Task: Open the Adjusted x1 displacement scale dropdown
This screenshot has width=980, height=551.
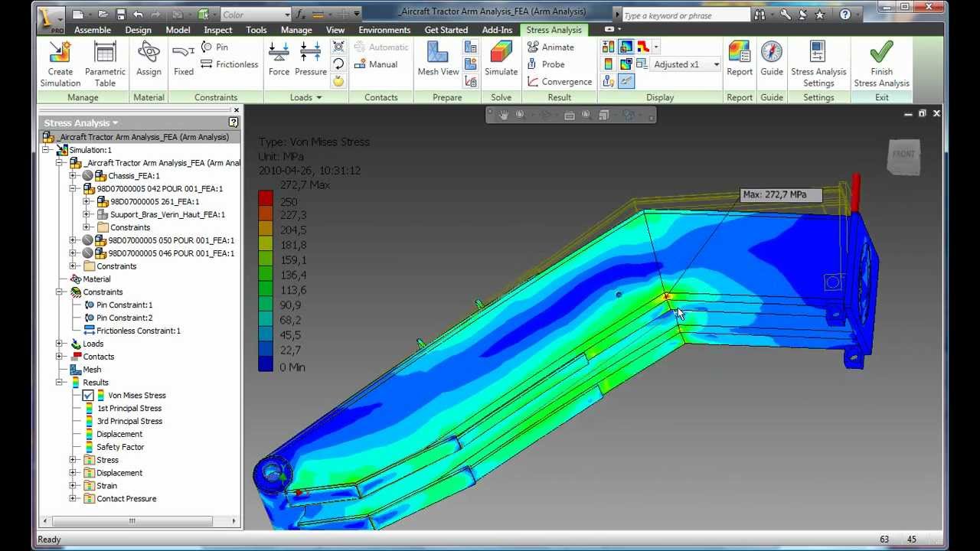Action: (x=686, y=64)
